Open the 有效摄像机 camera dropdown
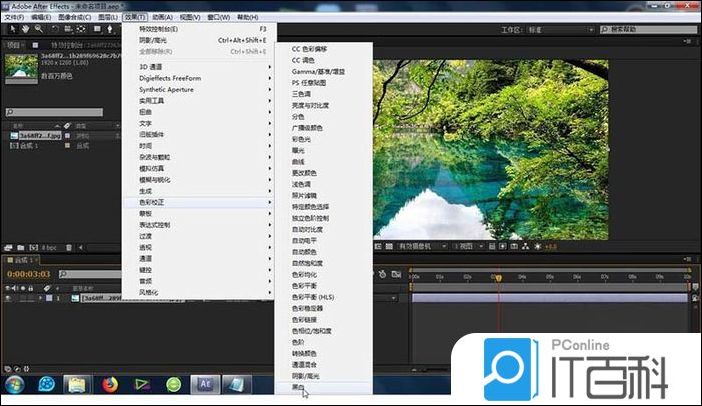Image resolution: width=702 pixels, height=406 pixels. pos(420,246)
